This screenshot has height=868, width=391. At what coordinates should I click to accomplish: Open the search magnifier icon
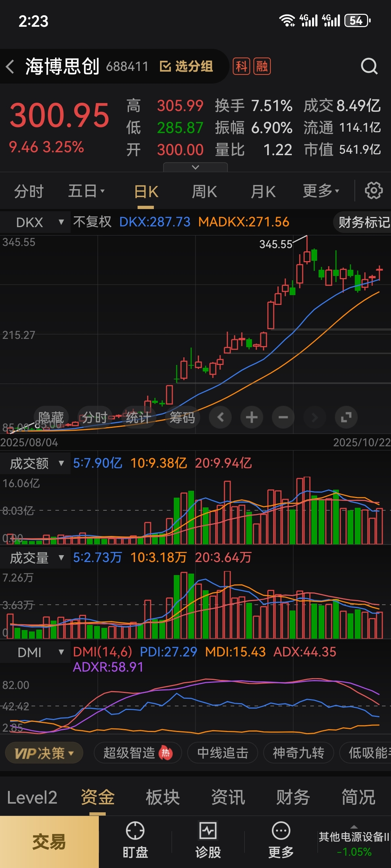[369, 66]
